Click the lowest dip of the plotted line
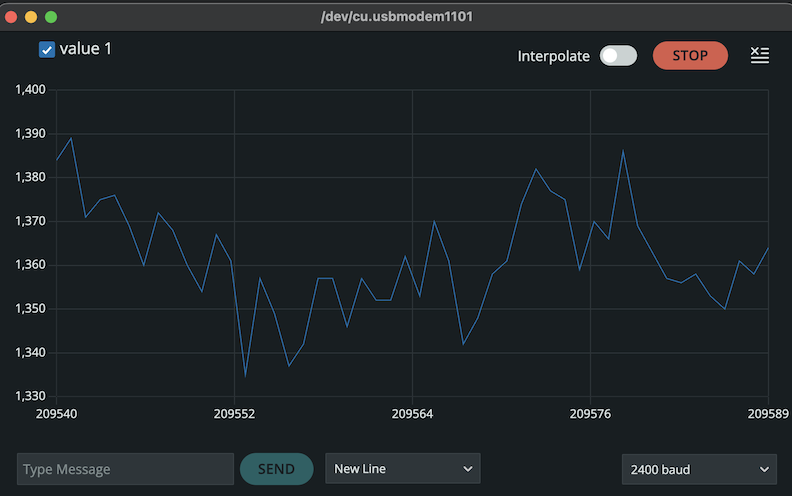 pos(245,376)
